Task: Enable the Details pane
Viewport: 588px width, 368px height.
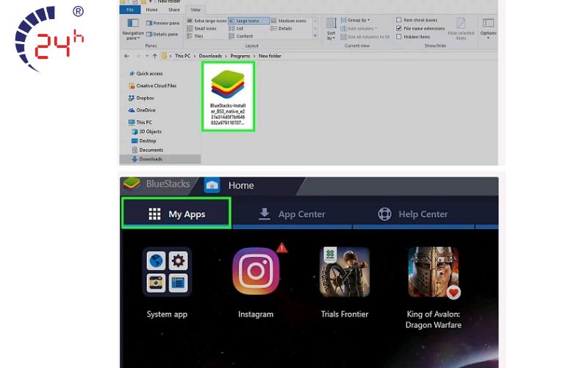Action: point(162,34)
